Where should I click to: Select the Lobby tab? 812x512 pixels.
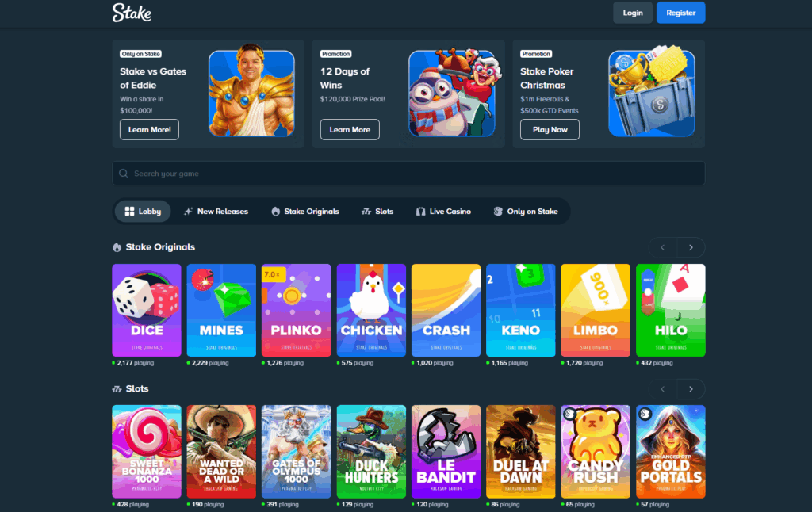click(x=143, y=212)
